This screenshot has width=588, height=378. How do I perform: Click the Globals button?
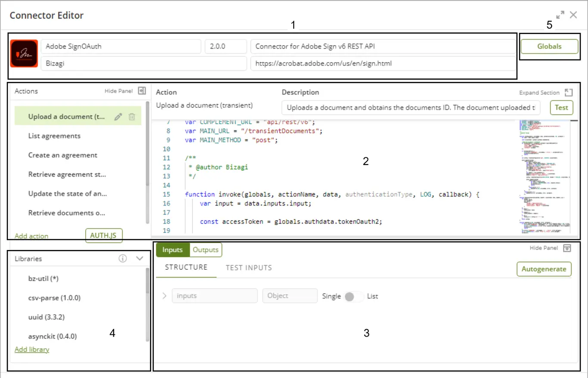coord(549,46)
